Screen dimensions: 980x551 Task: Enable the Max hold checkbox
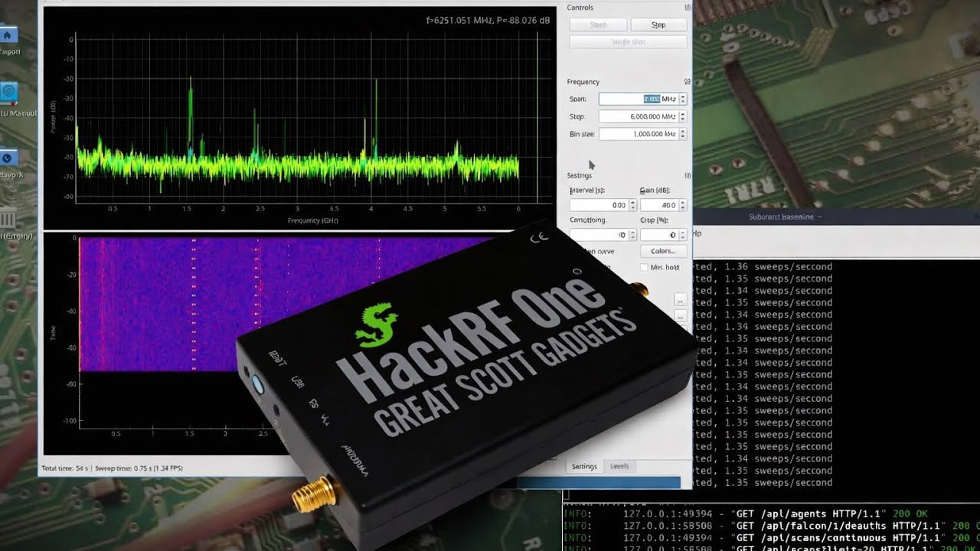(644, 267)
